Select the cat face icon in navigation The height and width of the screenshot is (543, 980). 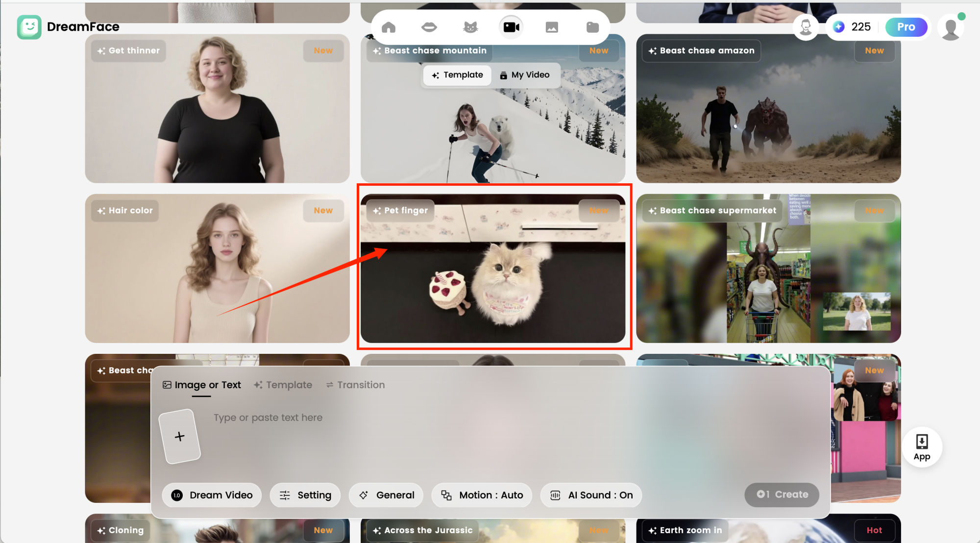[470, 27]
